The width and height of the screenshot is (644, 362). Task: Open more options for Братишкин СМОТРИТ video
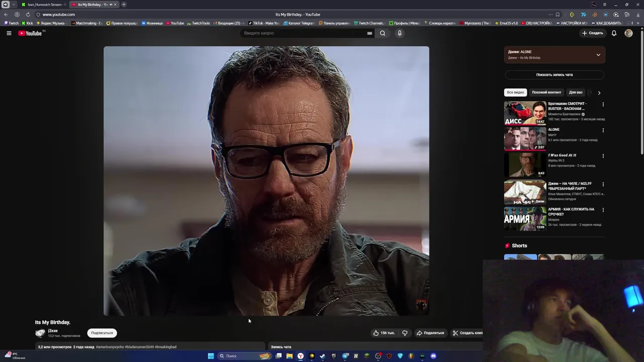(603, 105)
